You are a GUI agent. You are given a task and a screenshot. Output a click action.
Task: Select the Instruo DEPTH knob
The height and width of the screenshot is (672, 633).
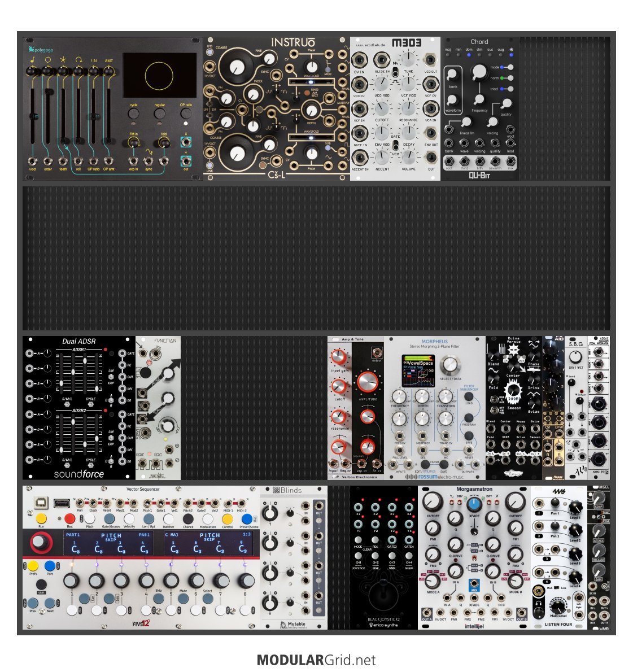pos(312,111)
